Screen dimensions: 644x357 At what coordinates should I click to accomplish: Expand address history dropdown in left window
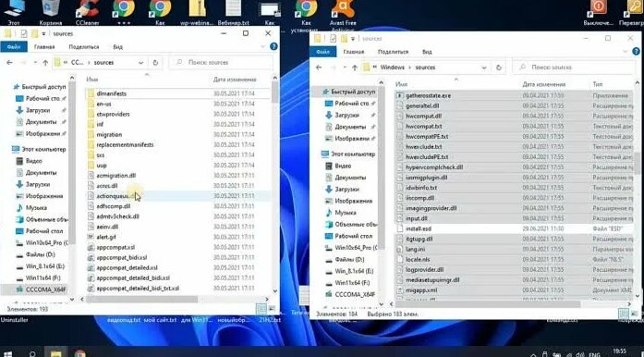pos(140,63)
